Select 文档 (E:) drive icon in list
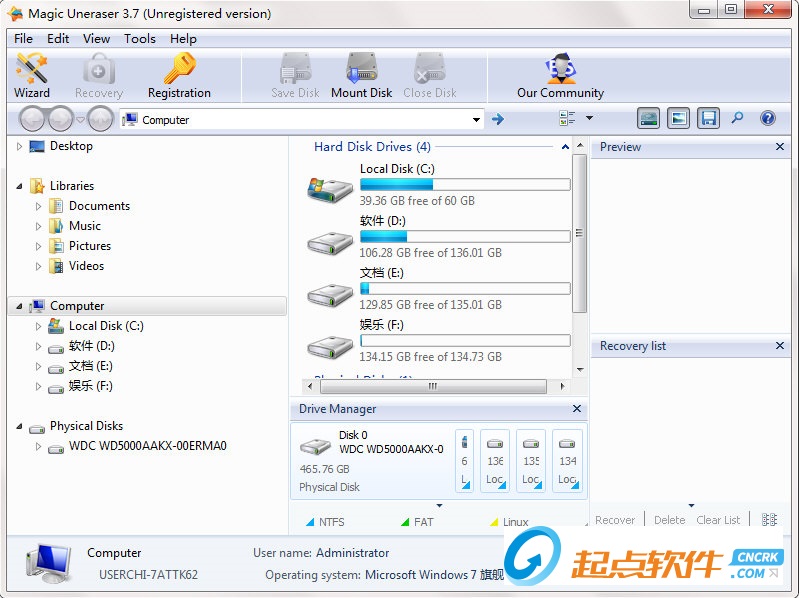This screenshot has height=598, width=799. pyautogui.click(x=330, y=294)
